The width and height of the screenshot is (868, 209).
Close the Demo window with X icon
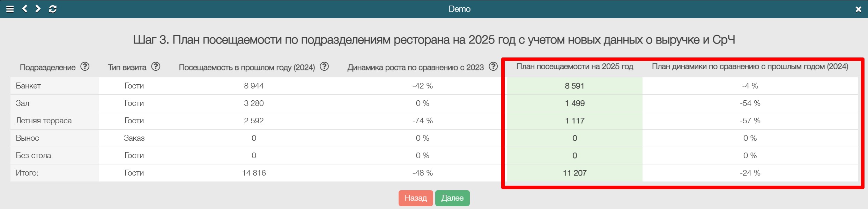click(x=858, y=9)
